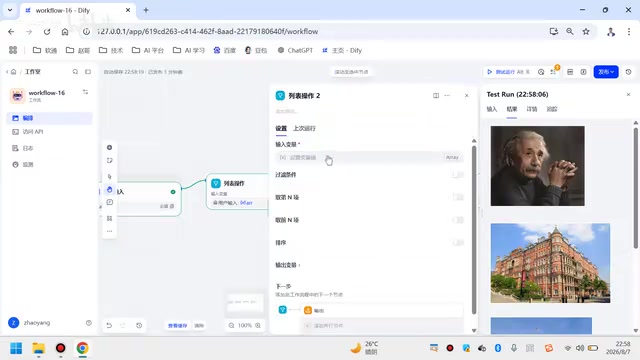Image resolution: width=640 pixels, height=360 pixels.
Task: Open the 访问 API sidebar item
Action: click(x=49, y=132)
